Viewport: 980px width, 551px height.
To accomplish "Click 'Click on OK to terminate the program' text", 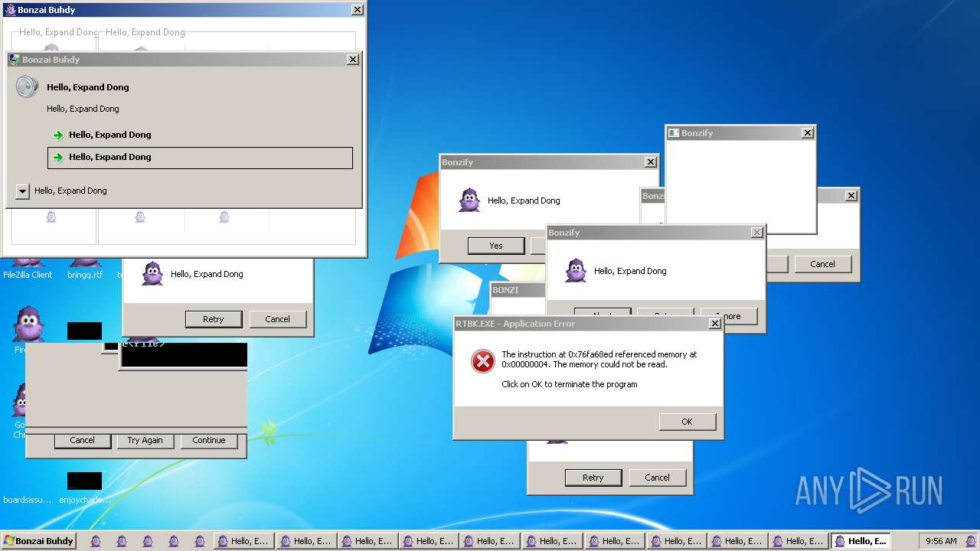I will (x=570, y=384).
